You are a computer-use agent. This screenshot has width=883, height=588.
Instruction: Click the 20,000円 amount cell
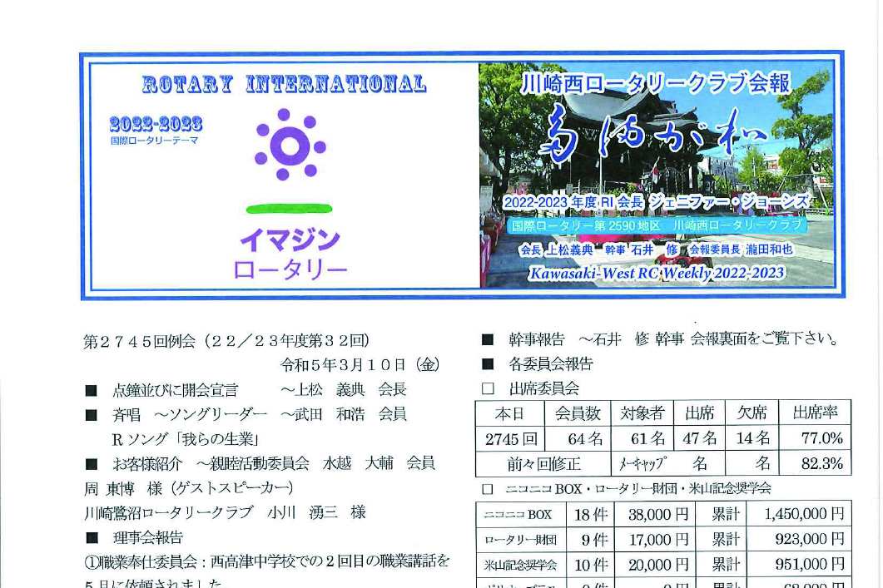point(654,565)
